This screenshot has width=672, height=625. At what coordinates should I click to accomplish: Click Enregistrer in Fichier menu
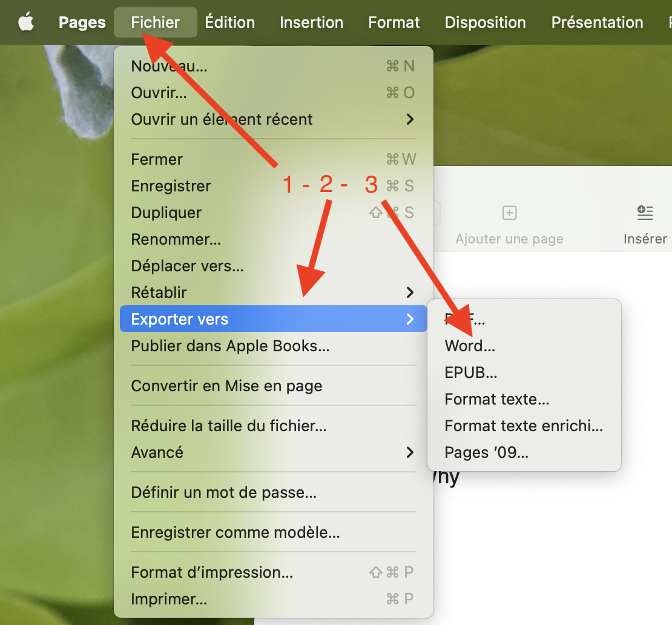click(x=171, y=186)
